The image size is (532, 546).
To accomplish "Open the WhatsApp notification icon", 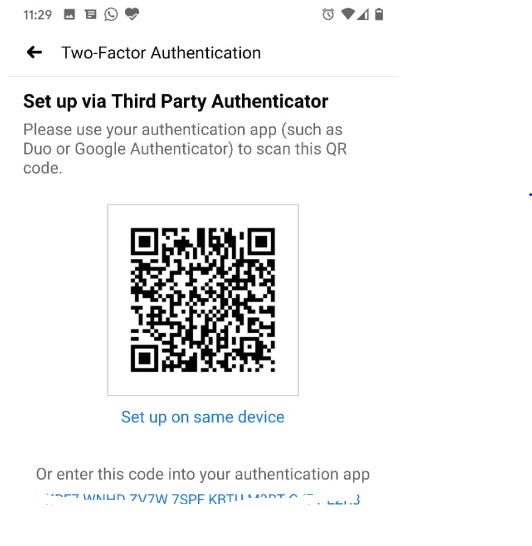I will click(x=111, y=14).
